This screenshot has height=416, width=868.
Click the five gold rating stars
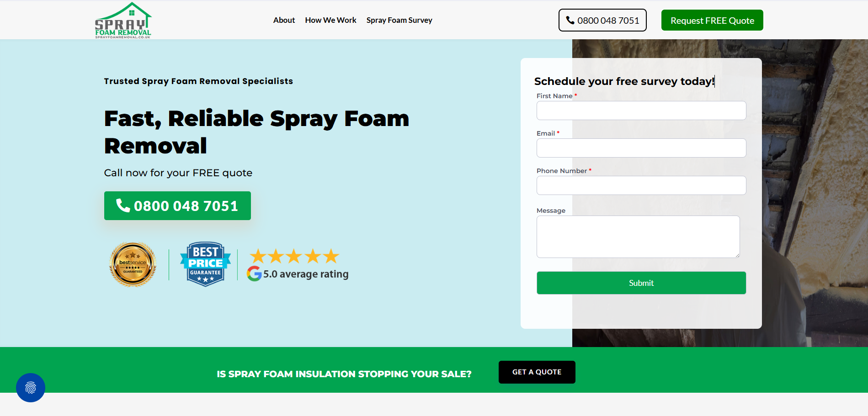(x=294, y=256)
